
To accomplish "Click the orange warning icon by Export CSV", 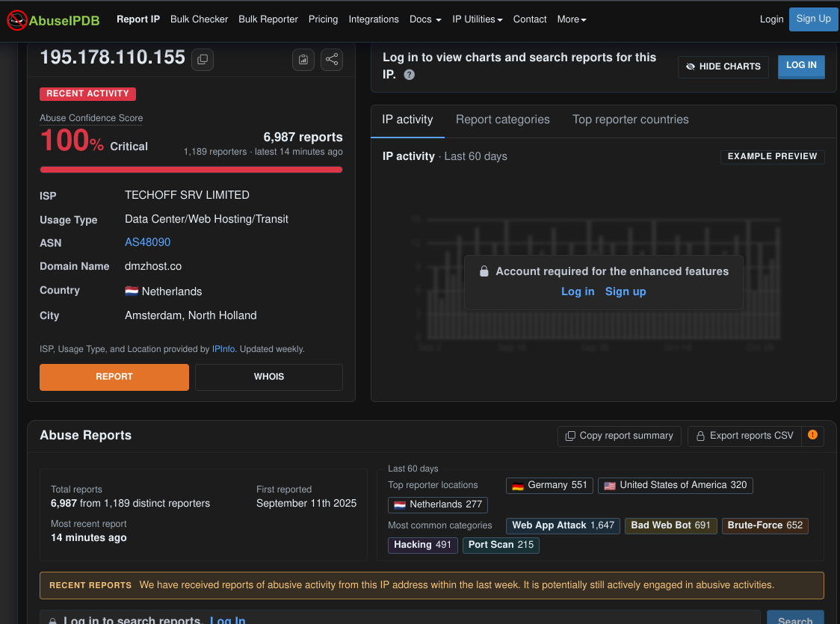I will pos(812,435).
